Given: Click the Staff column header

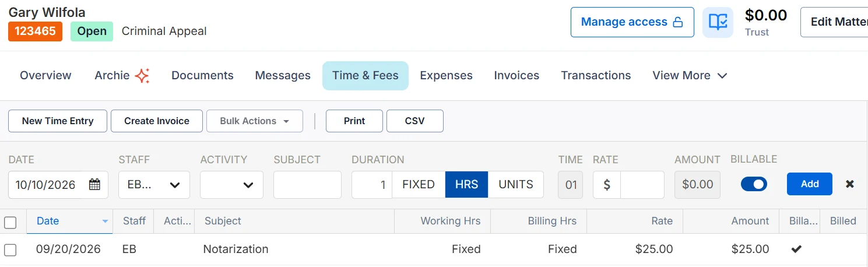Looking at the screenshot, I should [134, 221].
